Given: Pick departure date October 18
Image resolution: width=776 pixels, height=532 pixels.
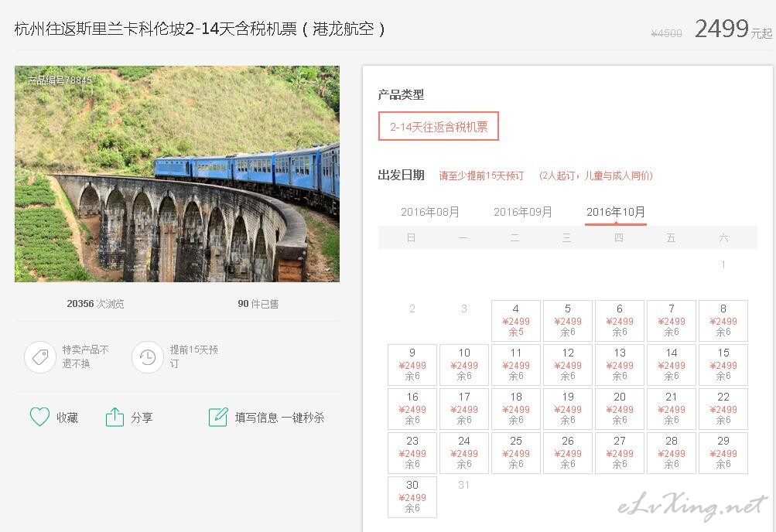Looking at the screenshot, I should click(x=516, y=408).
